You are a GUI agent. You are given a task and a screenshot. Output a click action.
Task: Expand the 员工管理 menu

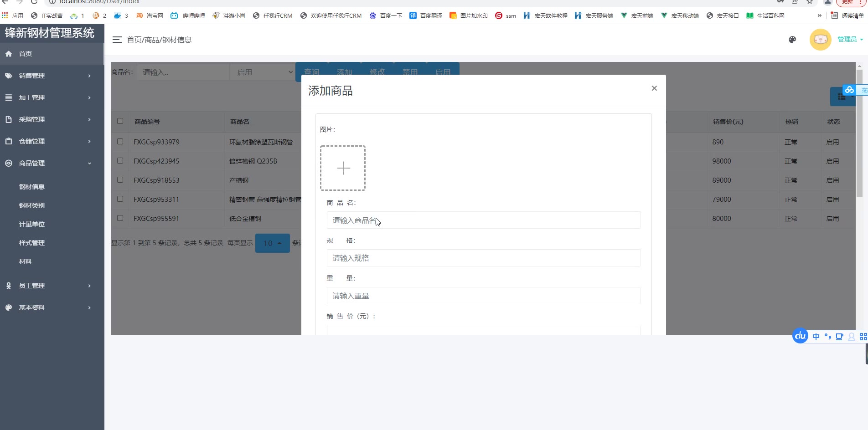point(52,286)
